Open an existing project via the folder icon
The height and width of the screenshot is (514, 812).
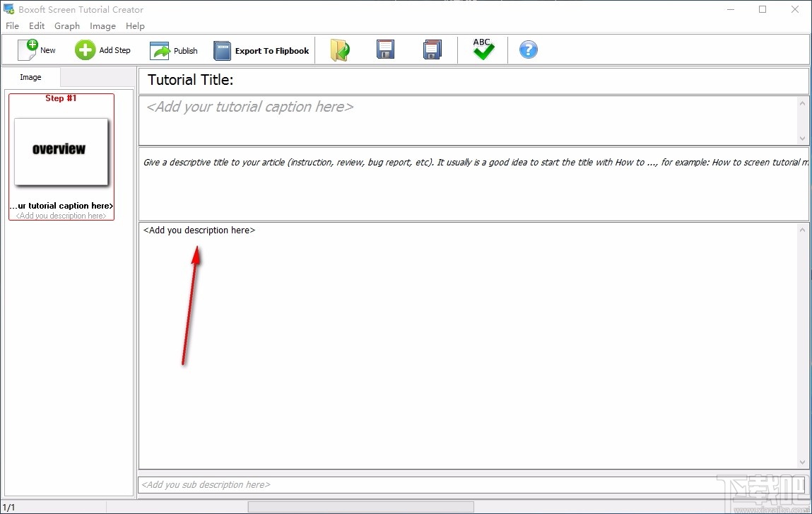click(x=340, y=49)
